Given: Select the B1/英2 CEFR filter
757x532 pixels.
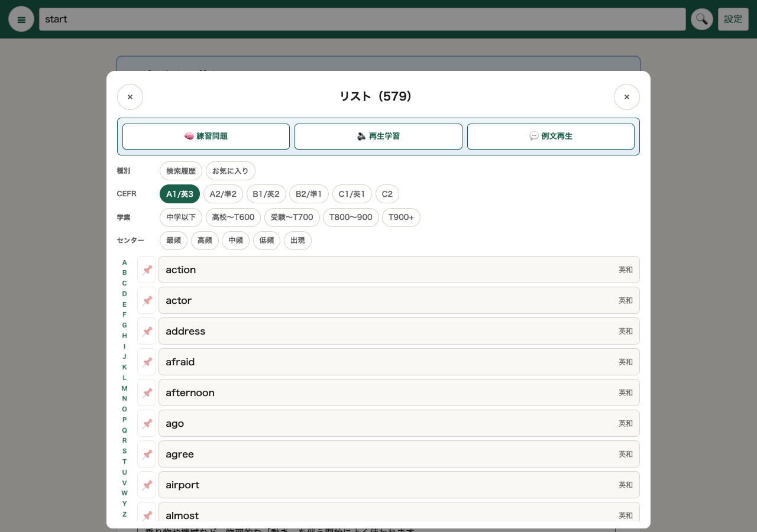Looking at the screenshot, I should point(266,194).
